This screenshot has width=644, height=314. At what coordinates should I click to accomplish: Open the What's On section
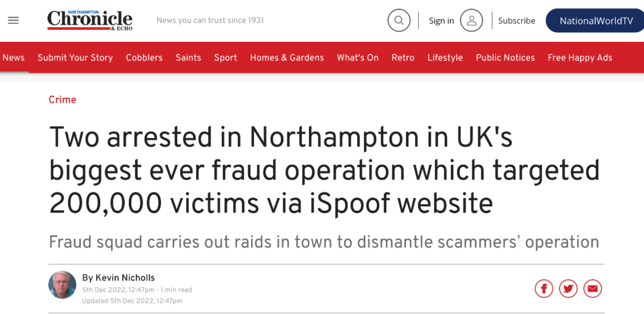pyautogui.click(x=358, y=57)
